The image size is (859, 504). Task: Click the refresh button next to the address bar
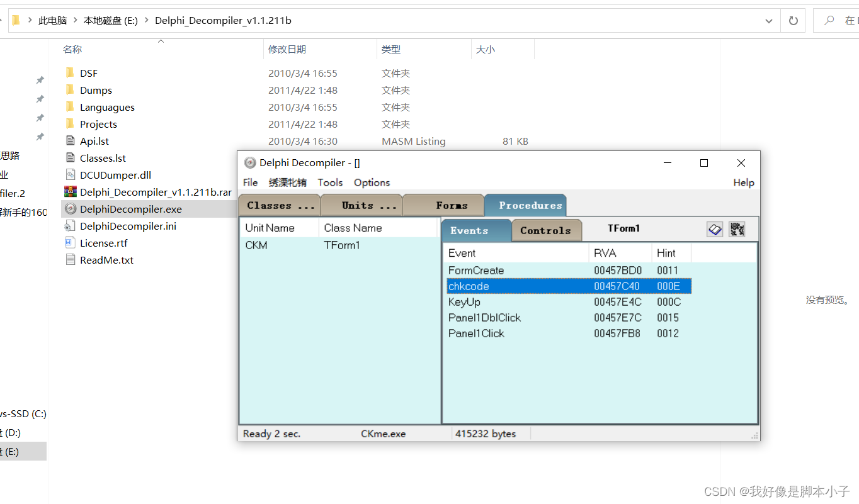[793, 21]
